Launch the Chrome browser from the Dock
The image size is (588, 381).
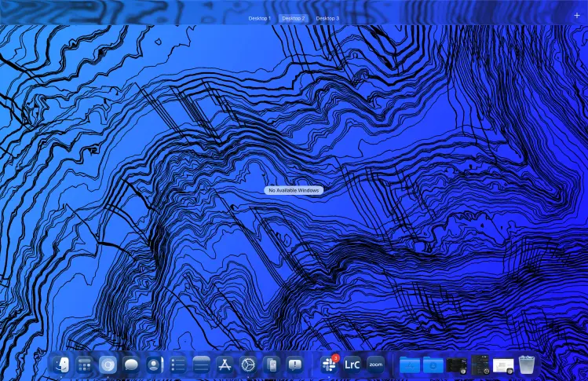pyautogui.click(x=108, y=365)
